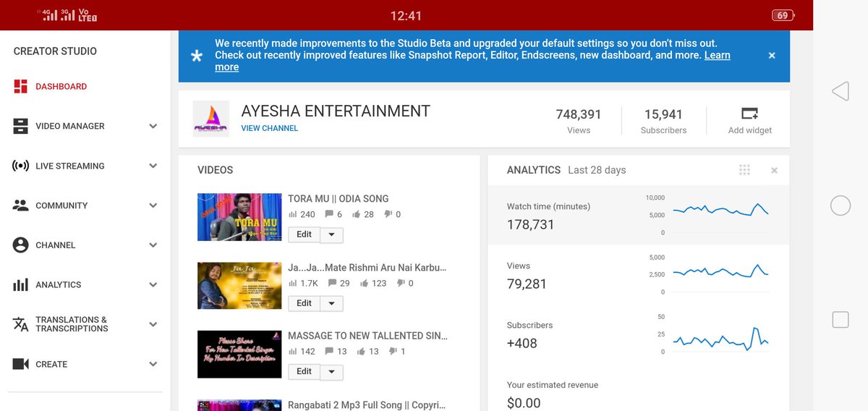Click views icon of MASSAGE TO NEW TALLENTED video
This screenshot has width=868, height=411.
(x=293, y=351)
